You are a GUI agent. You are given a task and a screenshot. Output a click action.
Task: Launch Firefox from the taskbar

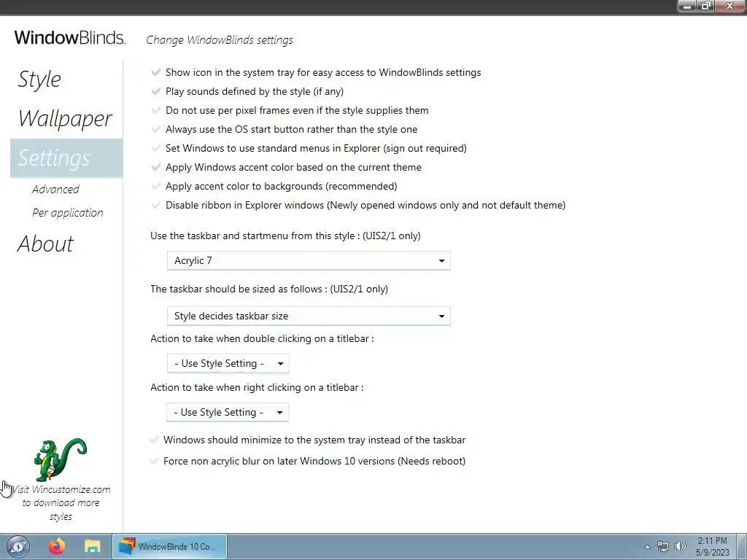coord(57,546)
